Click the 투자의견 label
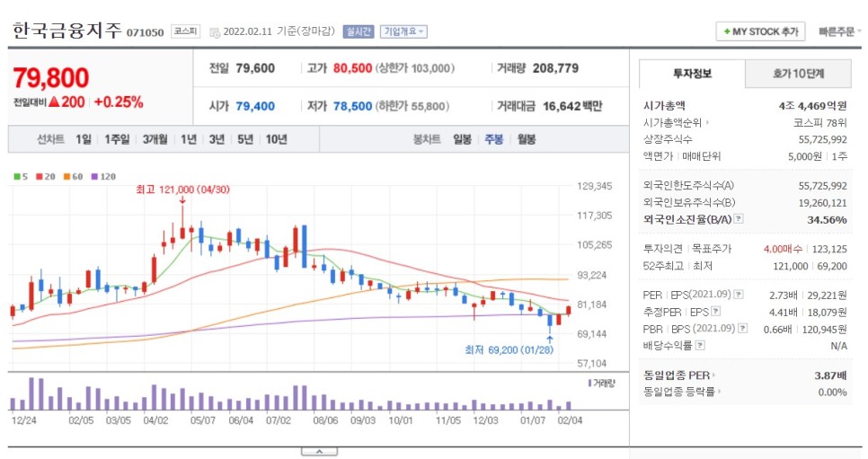This screenshot has height=459, width=868. 663,249
